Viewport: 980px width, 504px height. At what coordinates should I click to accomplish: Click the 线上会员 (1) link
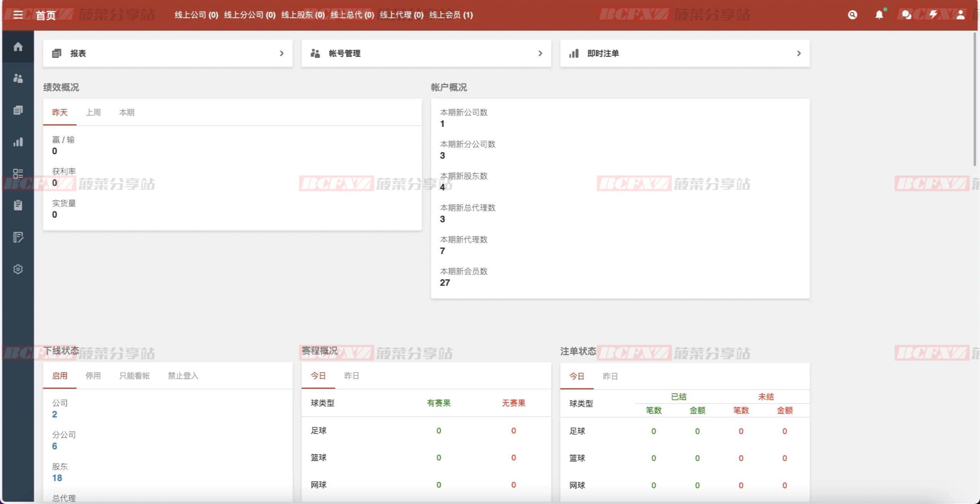tap(451, 15)
